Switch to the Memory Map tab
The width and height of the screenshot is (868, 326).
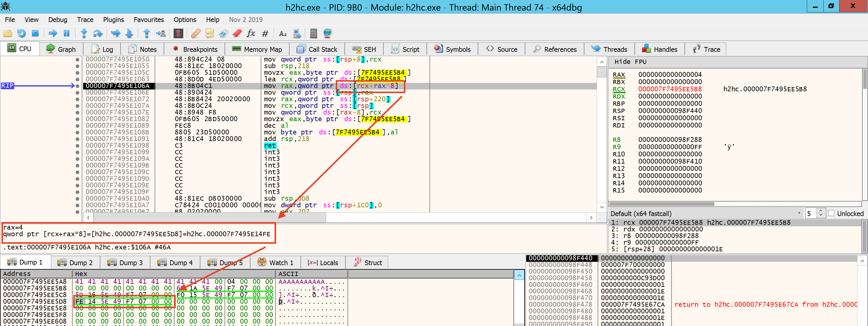point(257,49)
